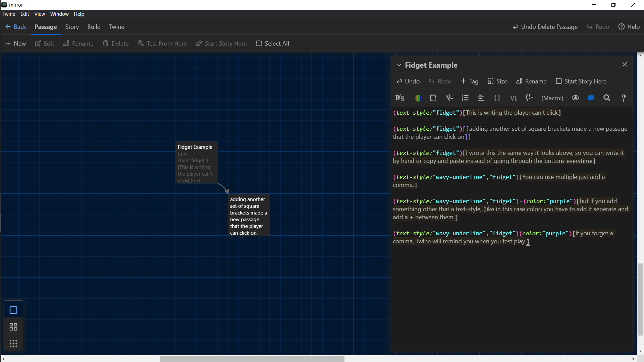
Task: Insert a Macro with the (Macro:) button
Action: click(x=552, y=98)
